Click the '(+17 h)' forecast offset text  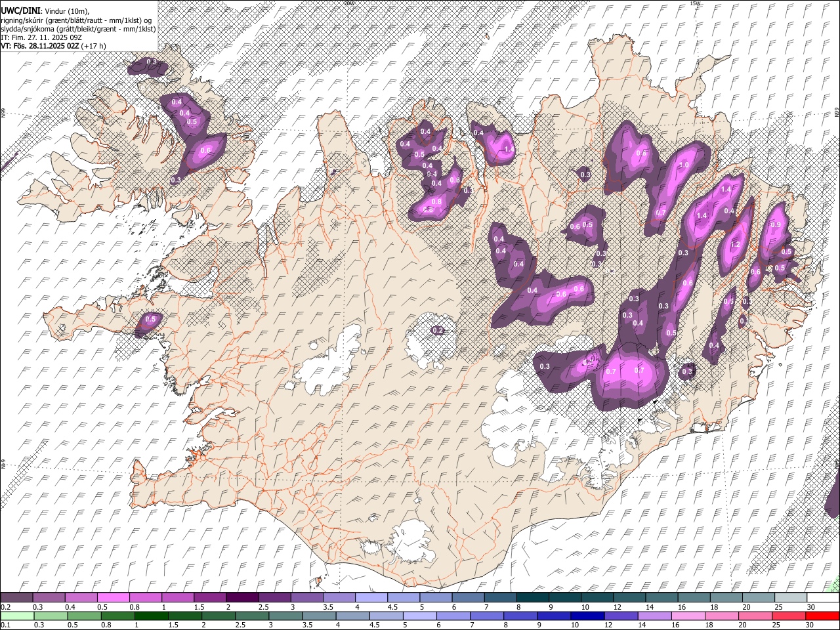click(x=94, y=46)
